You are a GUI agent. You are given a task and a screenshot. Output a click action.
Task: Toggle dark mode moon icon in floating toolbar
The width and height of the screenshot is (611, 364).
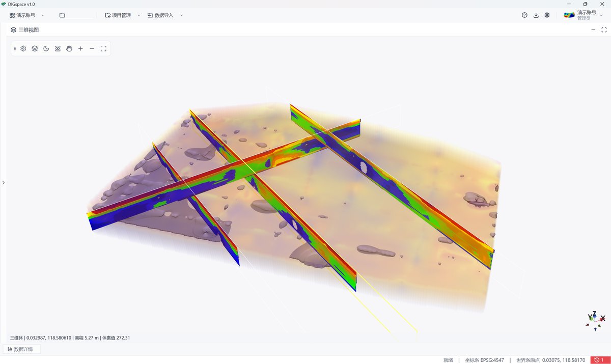click(x=46, y=48)
